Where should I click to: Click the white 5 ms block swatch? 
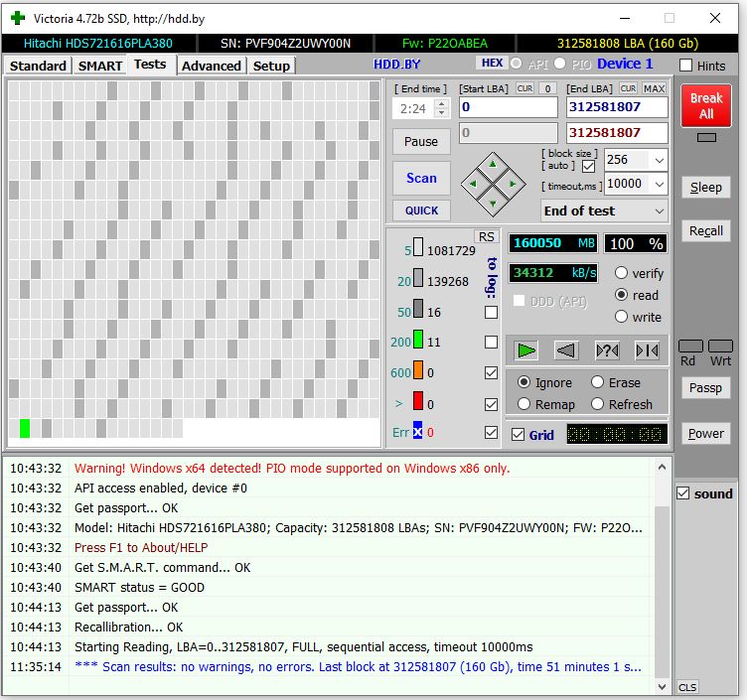418,247
